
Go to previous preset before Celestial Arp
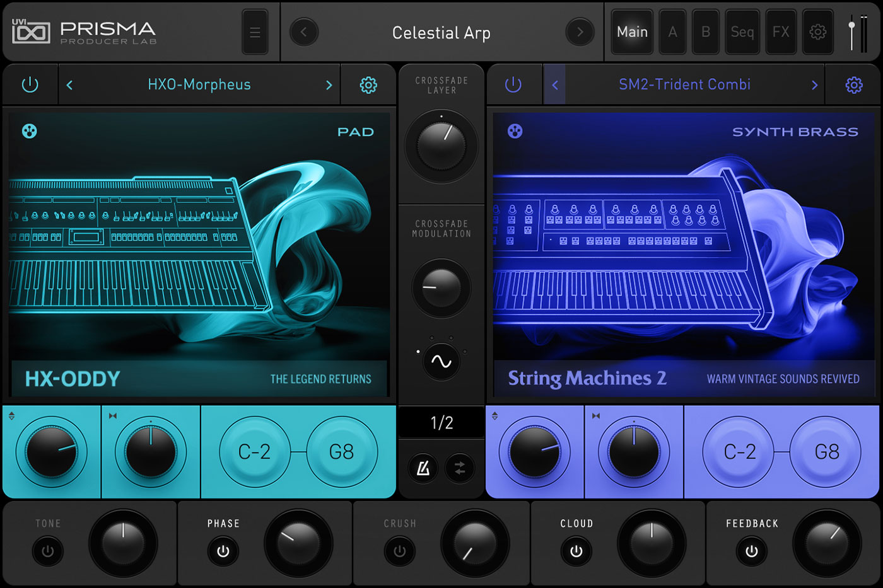(303, 32)
